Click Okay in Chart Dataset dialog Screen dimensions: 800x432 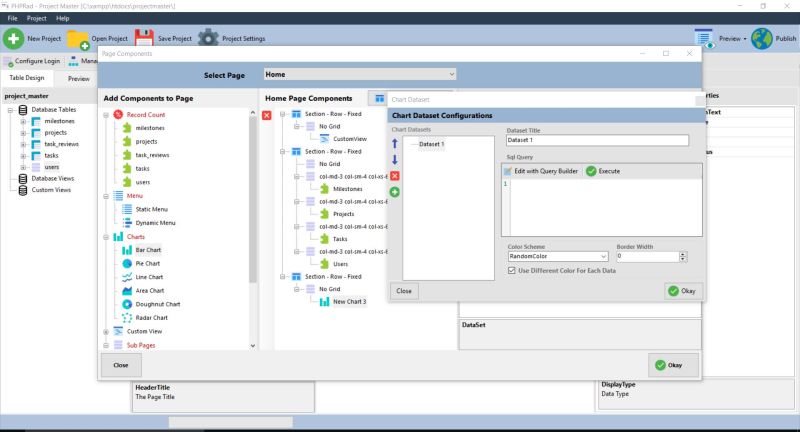(x=683, y=291)
